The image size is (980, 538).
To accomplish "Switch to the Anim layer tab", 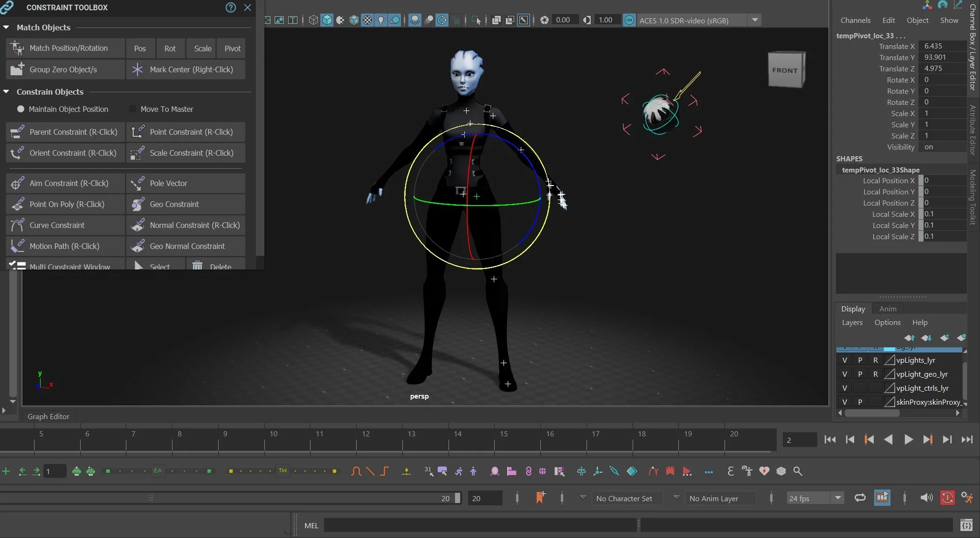I will [888, 309].
